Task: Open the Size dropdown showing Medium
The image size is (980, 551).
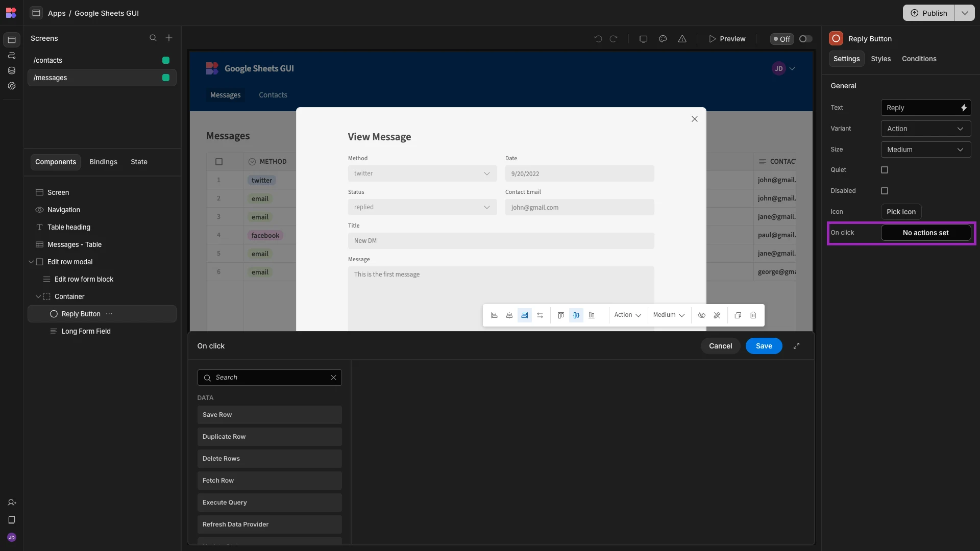Action: [x=926, y=149]
